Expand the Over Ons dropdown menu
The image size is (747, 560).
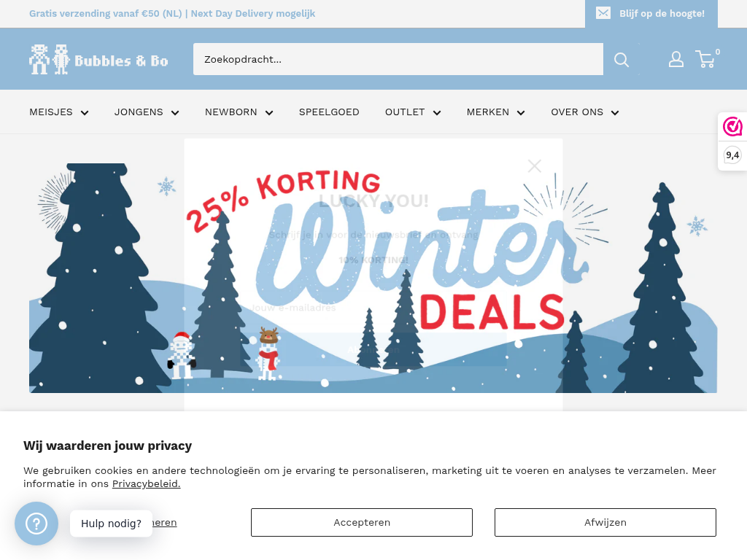(x=585, y=112)
